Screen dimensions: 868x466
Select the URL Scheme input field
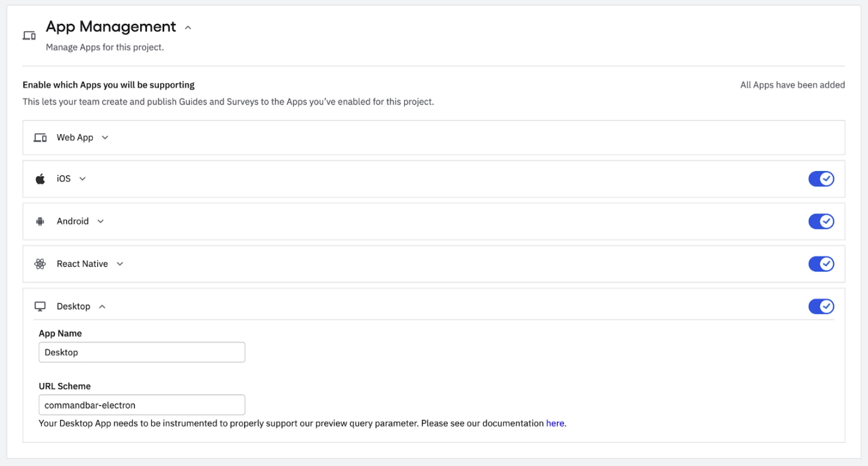pyautogui.click(x=141, y=405)
